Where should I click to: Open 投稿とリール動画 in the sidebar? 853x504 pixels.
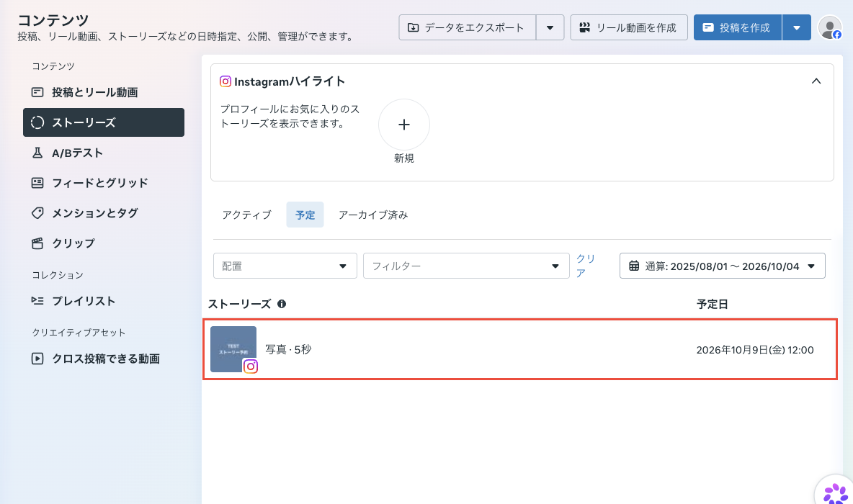click(103, 92)
